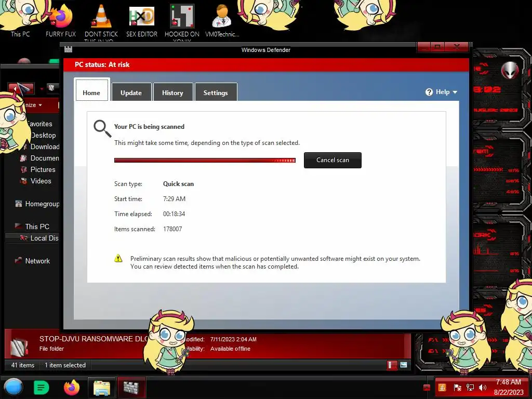Screen dimensions: 532x399
Task: Click the Help question mark icon
Action: (429, 92)
